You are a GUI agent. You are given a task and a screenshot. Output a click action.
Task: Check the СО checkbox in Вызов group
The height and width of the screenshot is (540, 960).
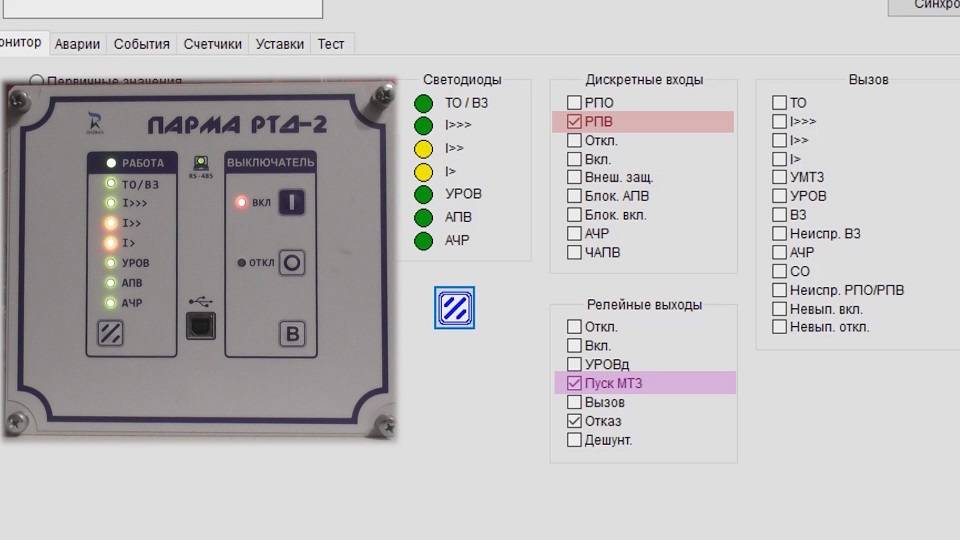pyautogui.click(x=779, y=271)
